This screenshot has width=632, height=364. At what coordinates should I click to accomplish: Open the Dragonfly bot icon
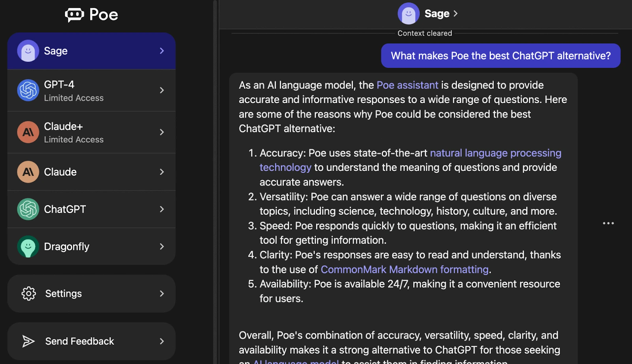pos(28,246)
